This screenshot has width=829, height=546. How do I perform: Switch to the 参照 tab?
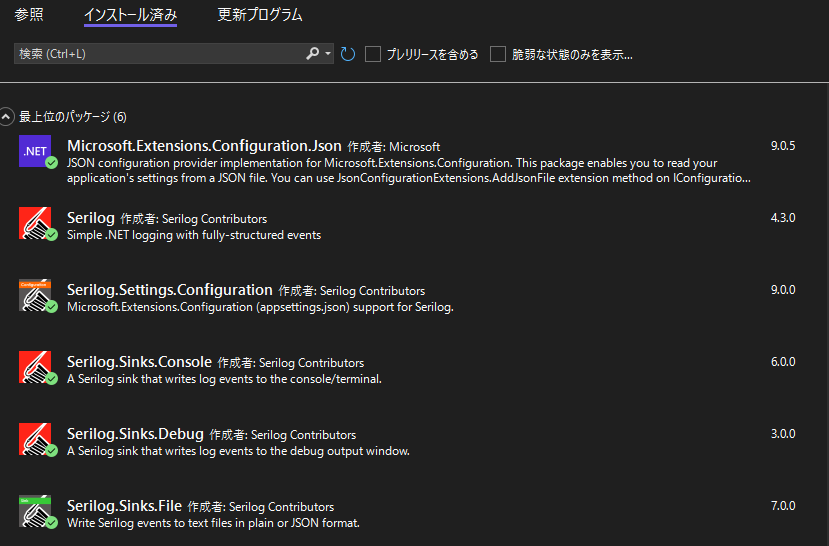[x=29, y=14]
